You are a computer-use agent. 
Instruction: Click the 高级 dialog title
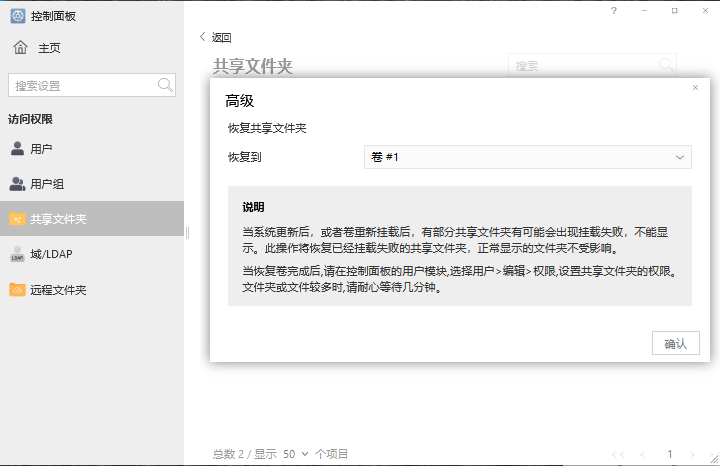pyautogui.click(x=239, y=101)
